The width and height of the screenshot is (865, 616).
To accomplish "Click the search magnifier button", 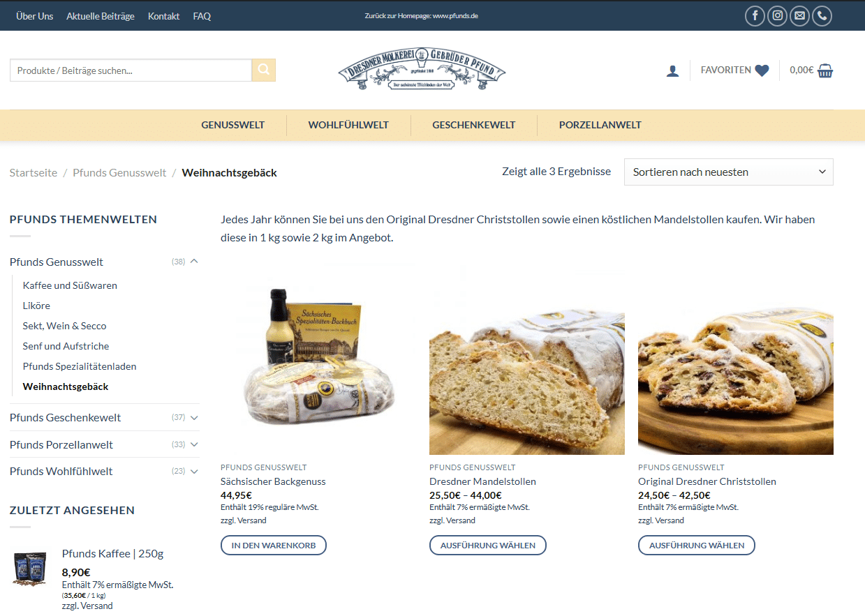I will pos(264,70).
